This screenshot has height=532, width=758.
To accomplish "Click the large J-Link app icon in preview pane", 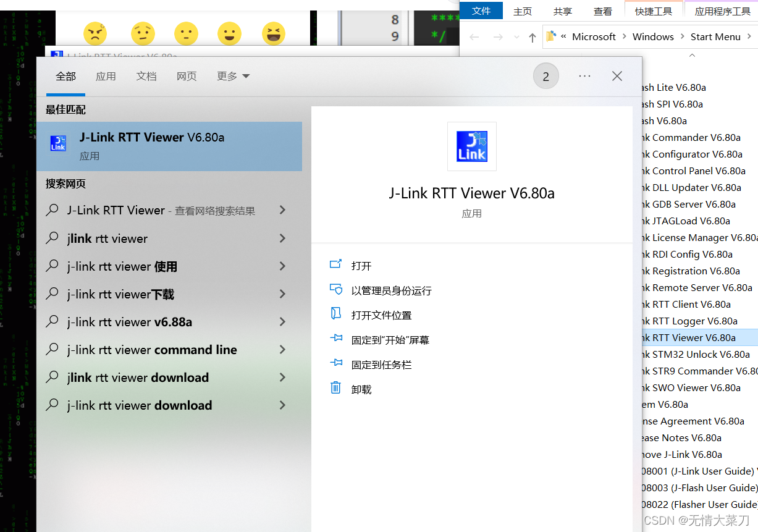I will click(472, 146).
